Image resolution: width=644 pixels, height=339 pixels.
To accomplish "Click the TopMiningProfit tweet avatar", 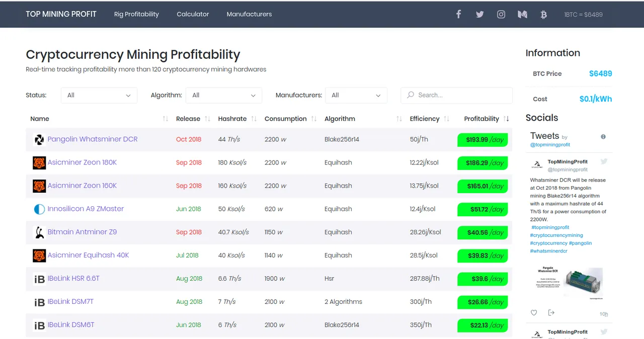I will pyautogui.click(x=538, y=164).
